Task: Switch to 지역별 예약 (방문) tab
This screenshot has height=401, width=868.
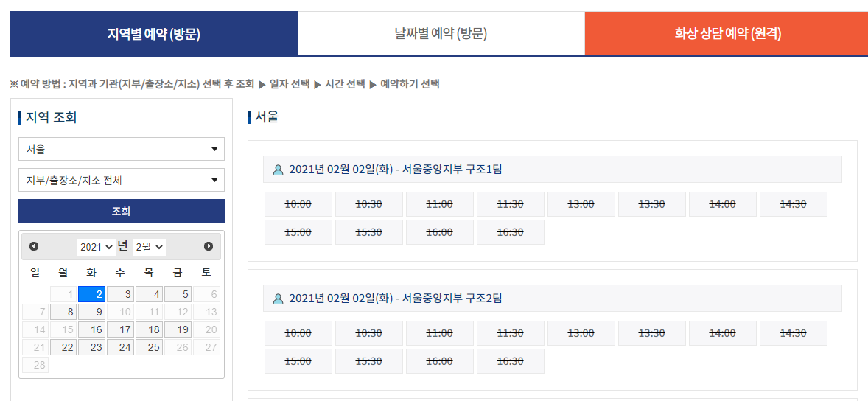Action: 154,35
